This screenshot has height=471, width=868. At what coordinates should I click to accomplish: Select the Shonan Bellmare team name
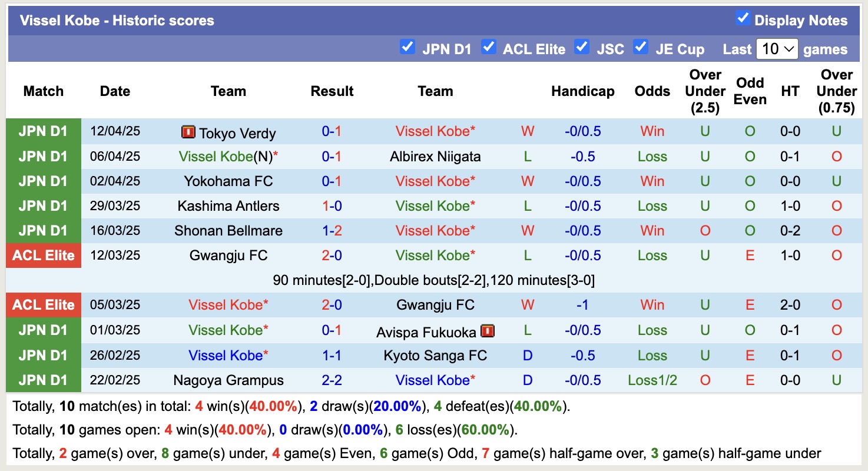[228, 231]
